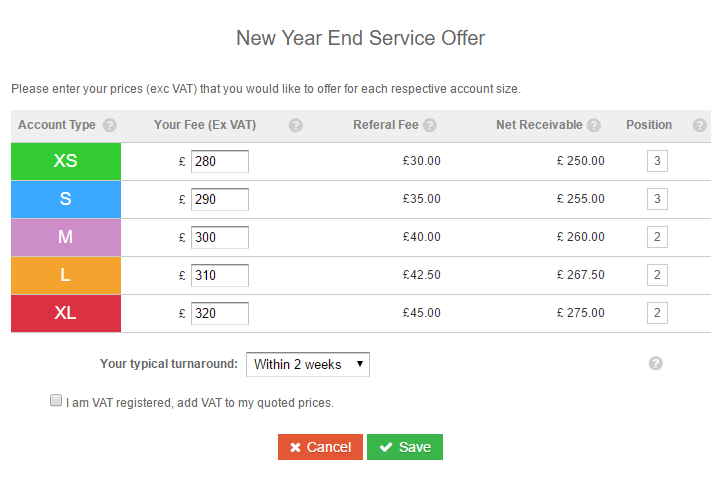Image resolution: width=713 pixels, height=479 pixels.
Task: Enable the VAT registered checkbox
Action: pyautogui.click(x=56, y=401)
